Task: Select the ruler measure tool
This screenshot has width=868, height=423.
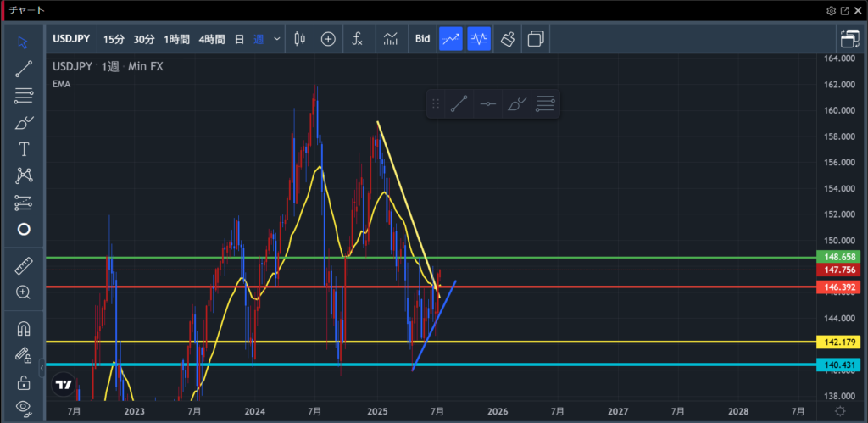Action: [23, 266]
